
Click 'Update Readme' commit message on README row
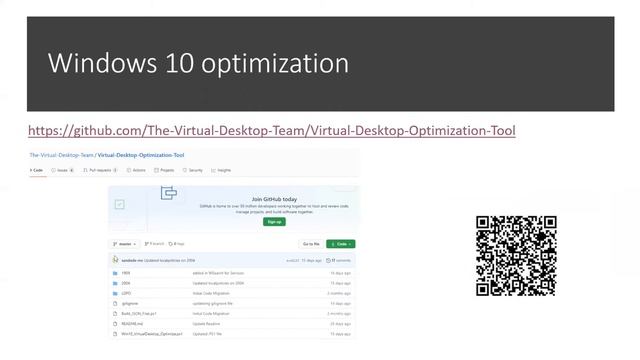pos(206,324)
